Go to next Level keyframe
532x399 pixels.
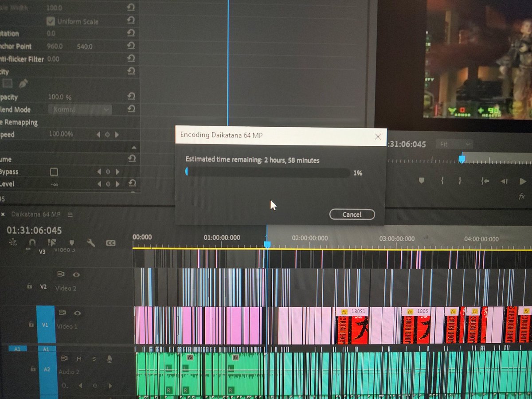tap(117, 184)
